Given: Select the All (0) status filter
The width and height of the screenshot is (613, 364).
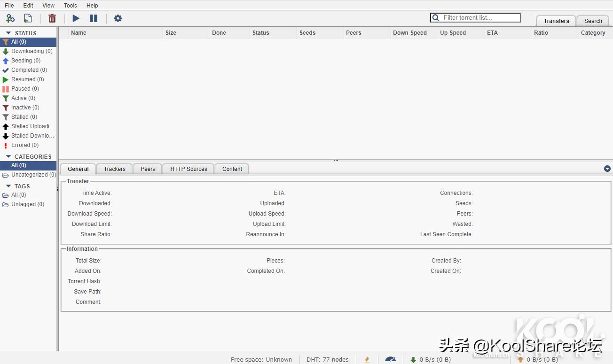Looking at the screenshot, I should pos(28,42).
